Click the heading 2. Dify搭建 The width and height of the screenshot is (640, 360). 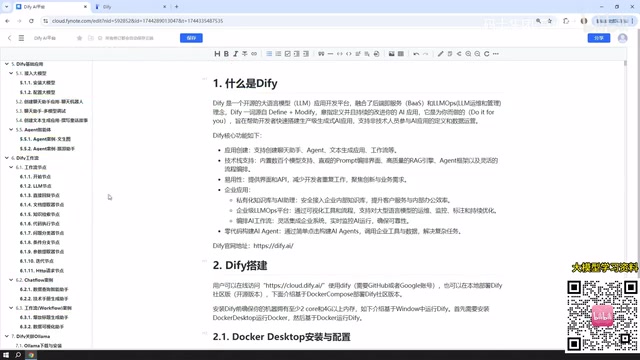240,265
